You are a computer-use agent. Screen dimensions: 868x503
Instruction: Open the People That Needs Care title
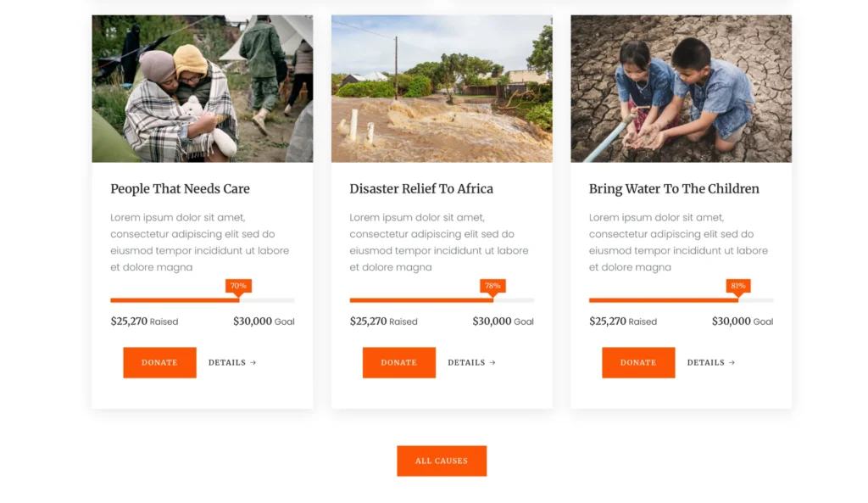(x=180, y=189)
